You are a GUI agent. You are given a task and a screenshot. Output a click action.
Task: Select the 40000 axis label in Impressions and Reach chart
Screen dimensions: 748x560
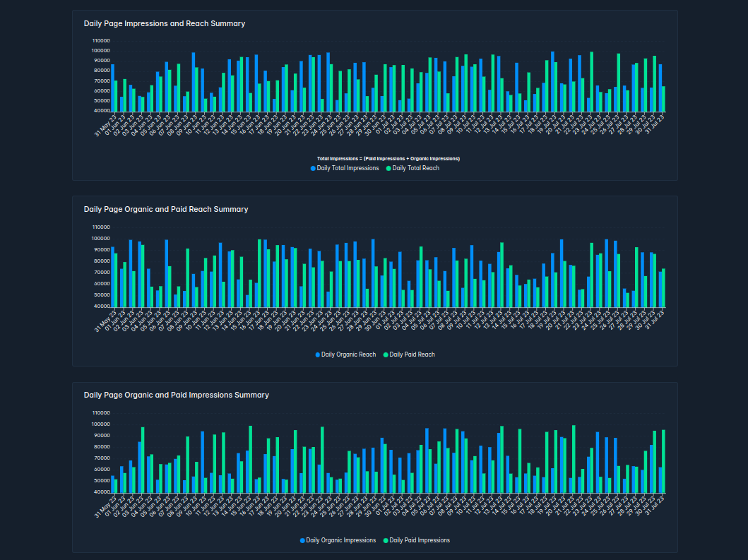pos(102,111)
